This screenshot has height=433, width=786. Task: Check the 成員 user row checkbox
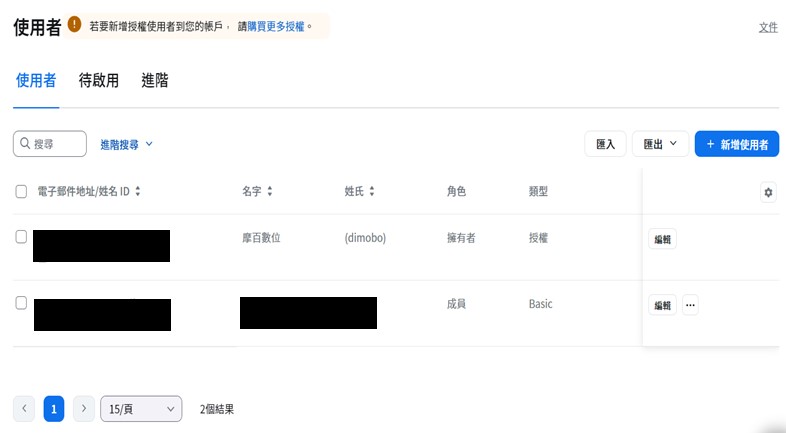click(21, 302)
